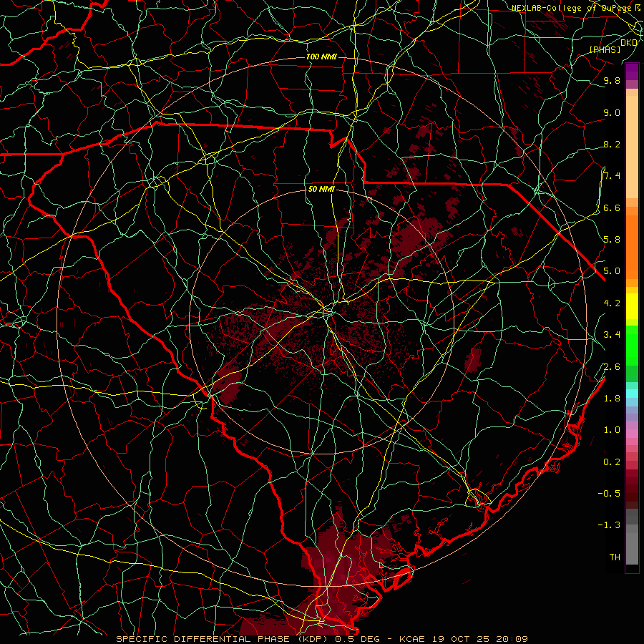644x644 pixels.
Task: Click the pink segment of the color scale
Action: point(632,434)
